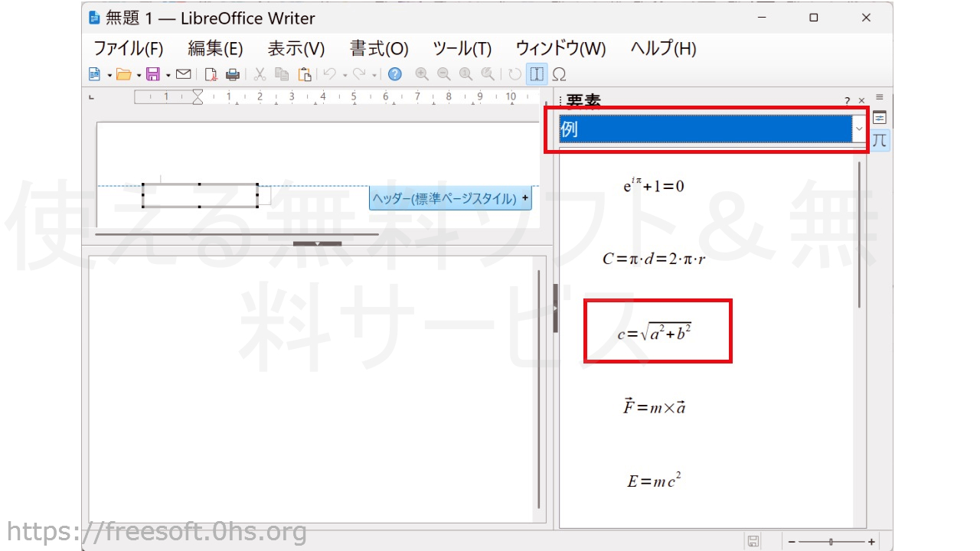The image size is (980, 551).
Task: Click the Print icon in toolbar
Action: point(232,74)
